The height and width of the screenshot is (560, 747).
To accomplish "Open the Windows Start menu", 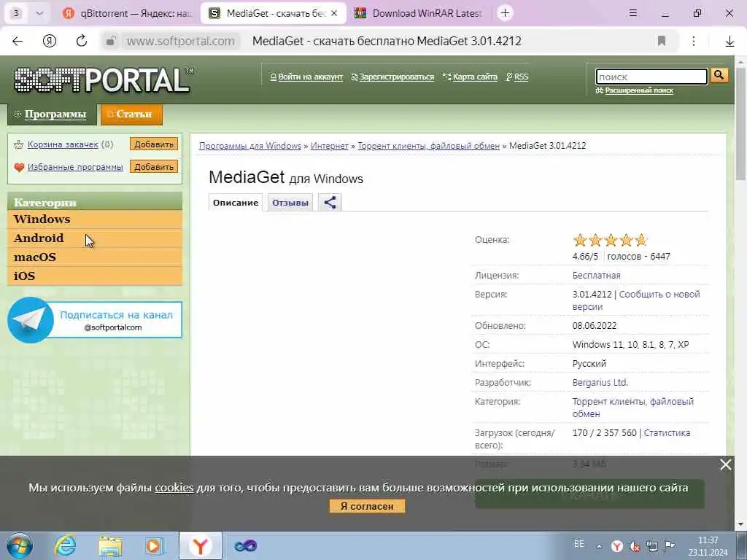I will [19, 545].
